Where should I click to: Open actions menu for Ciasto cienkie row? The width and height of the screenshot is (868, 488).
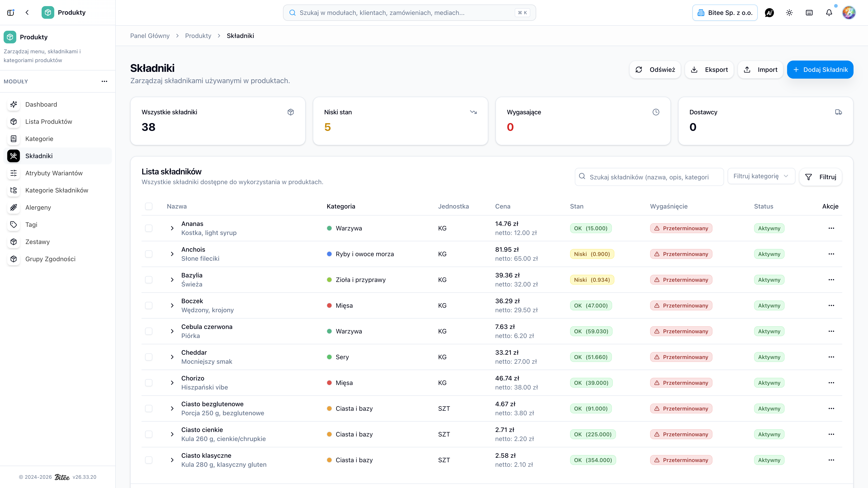pos(831,434)
